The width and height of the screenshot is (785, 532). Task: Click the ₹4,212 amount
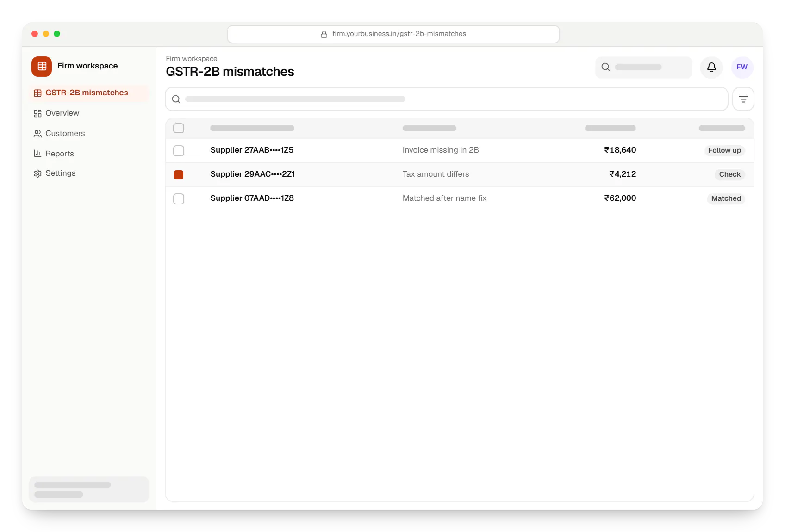pos(623,174)
